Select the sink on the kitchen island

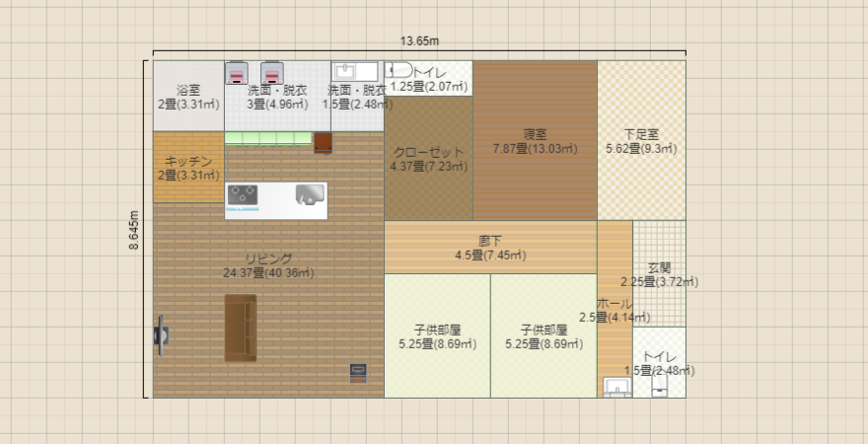[310, 194]
